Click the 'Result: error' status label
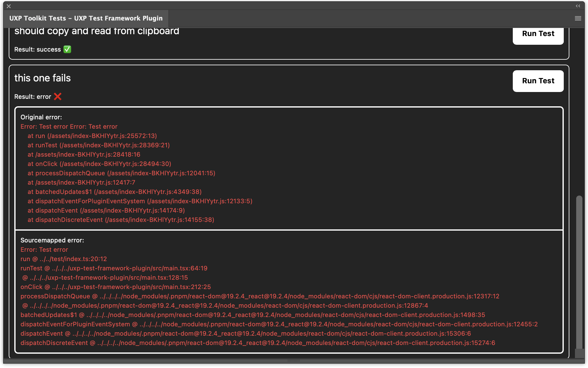This screenshot has height=368, width=588. (x=33, y=96)
